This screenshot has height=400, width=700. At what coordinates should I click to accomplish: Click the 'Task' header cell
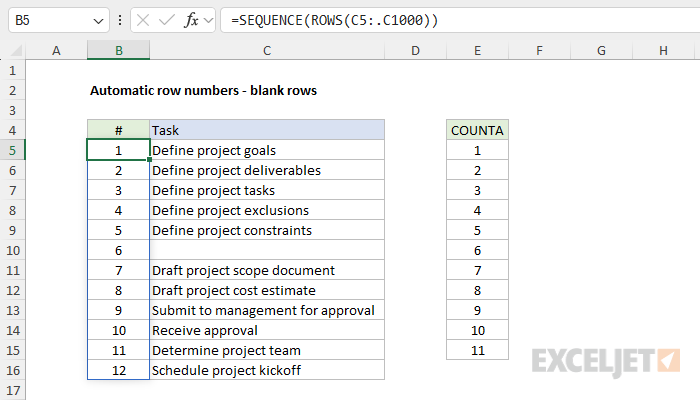[x=267, y=130]
